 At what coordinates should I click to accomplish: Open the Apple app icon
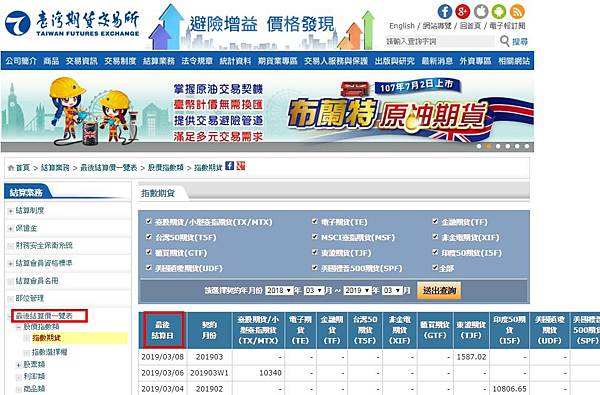tap(481, 11)
